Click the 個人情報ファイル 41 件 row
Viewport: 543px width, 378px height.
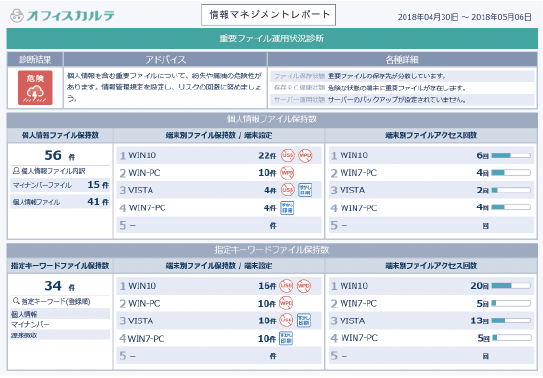[61, 202]
